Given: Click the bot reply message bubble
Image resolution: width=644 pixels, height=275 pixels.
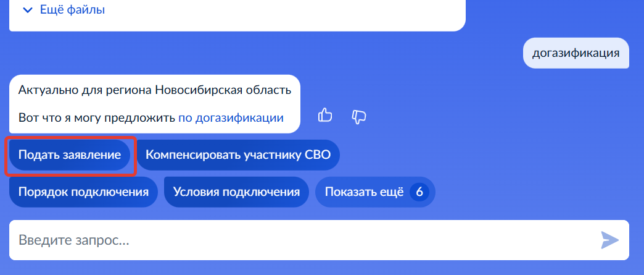Looking at the screenshot, I should 154,104.
